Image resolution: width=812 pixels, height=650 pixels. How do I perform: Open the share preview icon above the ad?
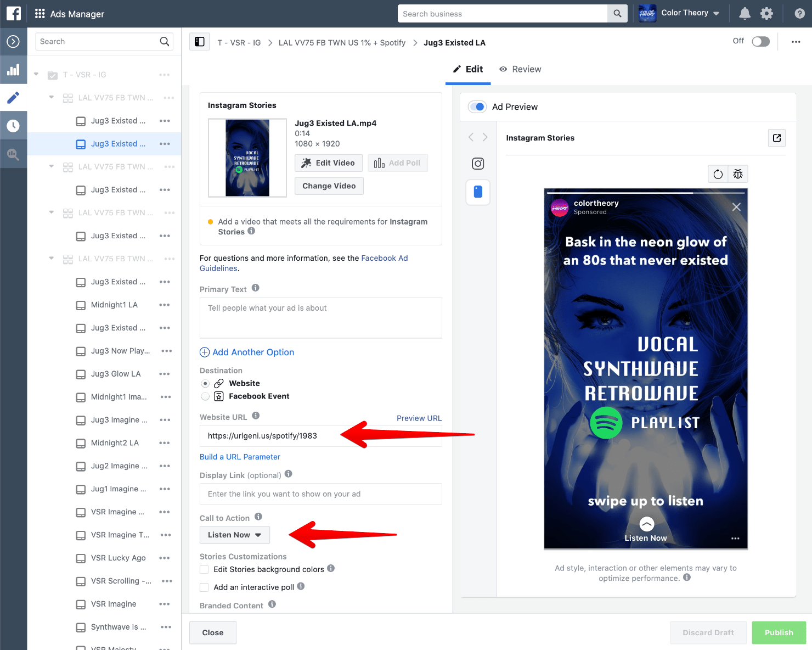tap(776, 138)
